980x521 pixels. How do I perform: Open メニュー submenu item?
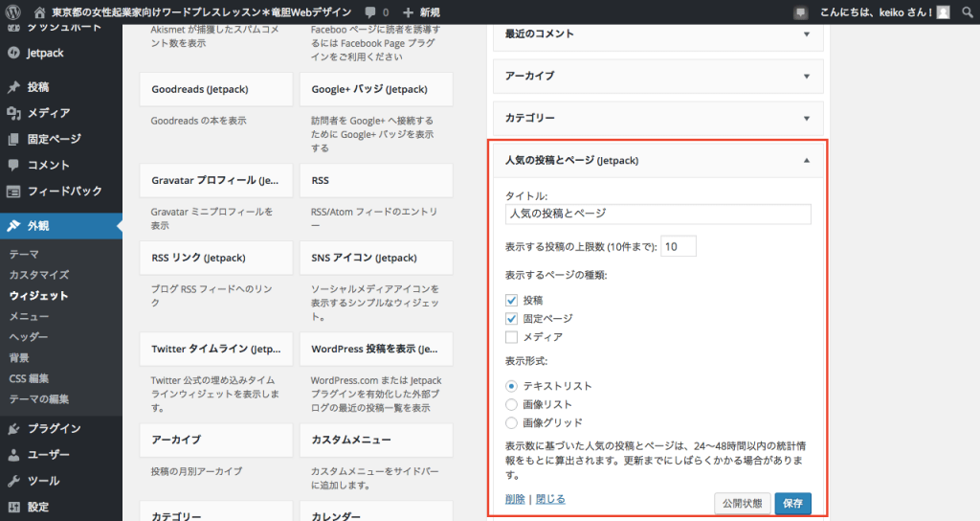(29, 316)
